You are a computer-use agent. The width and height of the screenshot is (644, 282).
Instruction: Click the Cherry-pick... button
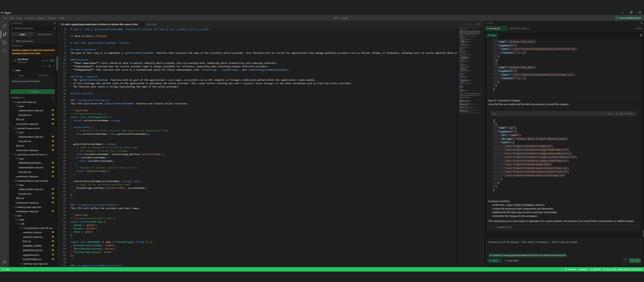43,75
